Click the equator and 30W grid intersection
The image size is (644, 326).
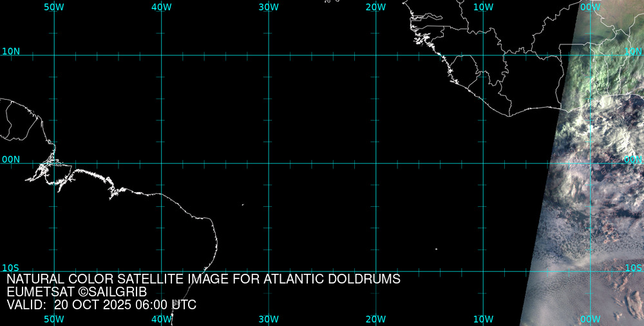pos(269,163)
